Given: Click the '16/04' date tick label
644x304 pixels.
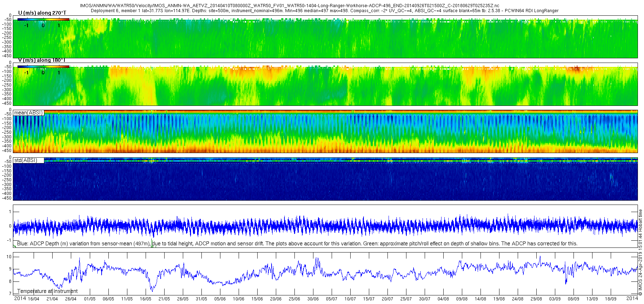Looking at the screenshot, I should pos(34,299).
